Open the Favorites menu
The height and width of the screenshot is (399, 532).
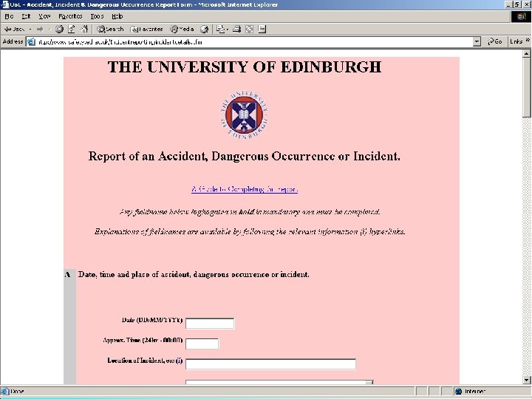(x=71, y=16)
